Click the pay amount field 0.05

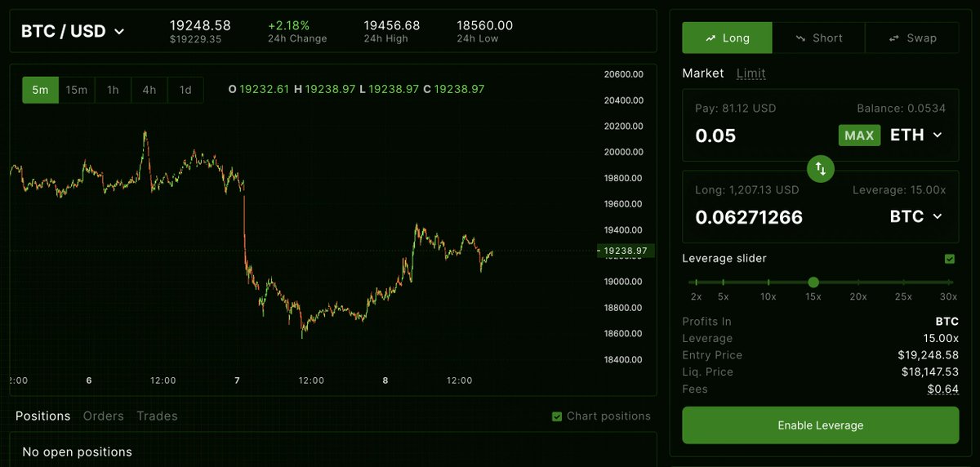click(x=715, y=136)
